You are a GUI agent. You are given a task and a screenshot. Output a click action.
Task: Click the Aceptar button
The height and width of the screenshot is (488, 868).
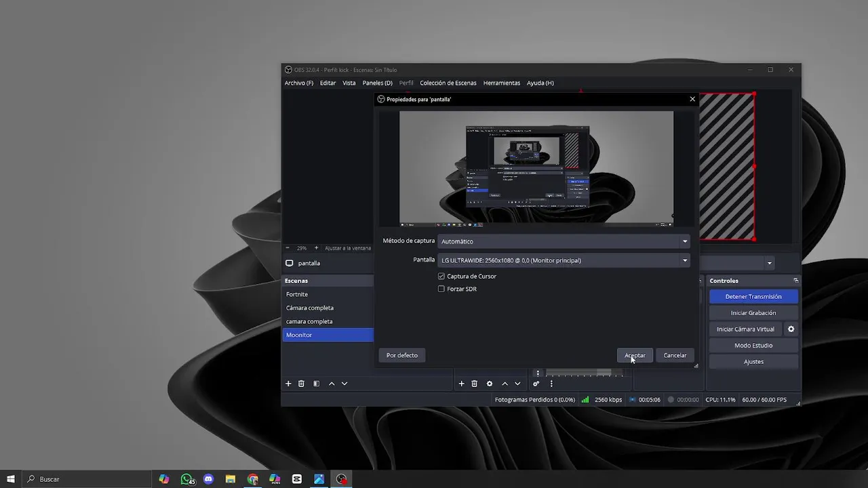pos(635,355)
